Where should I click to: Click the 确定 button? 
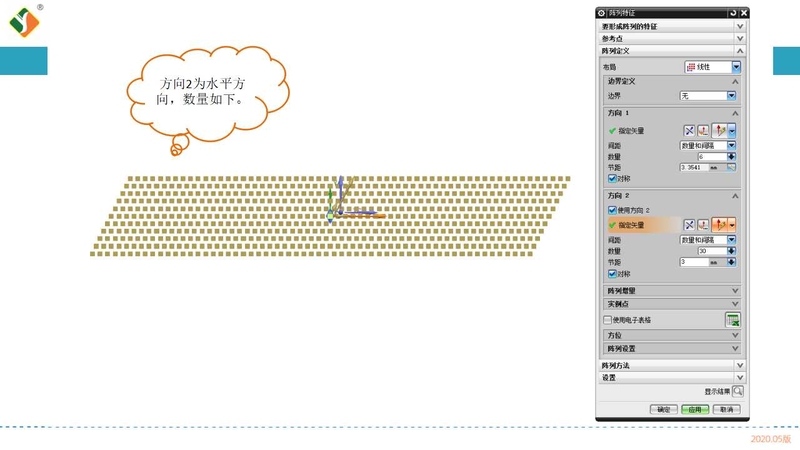(664, 410)
